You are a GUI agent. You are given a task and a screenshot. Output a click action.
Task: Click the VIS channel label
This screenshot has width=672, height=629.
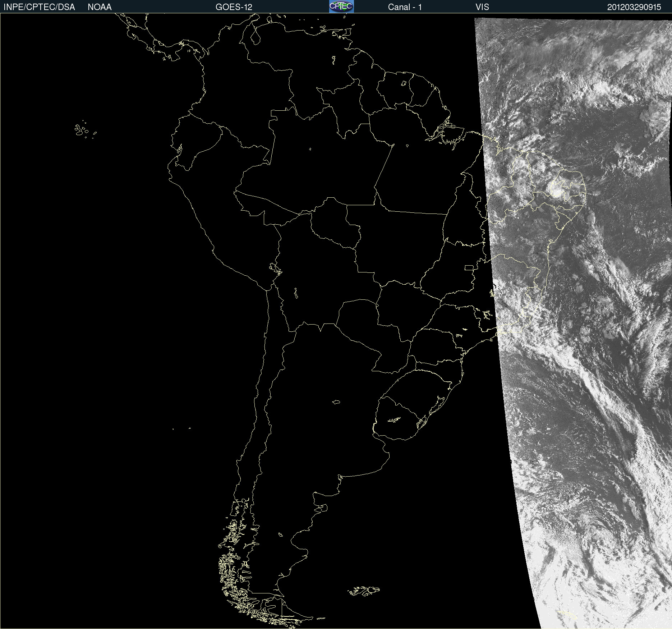point(482,7)
